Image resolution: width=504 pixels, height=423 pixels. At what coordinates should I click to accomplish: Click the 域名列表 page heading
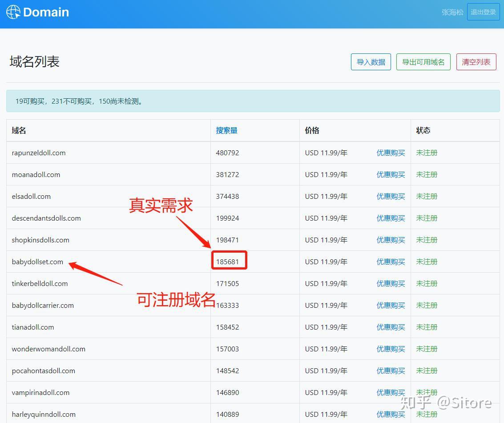35,62
